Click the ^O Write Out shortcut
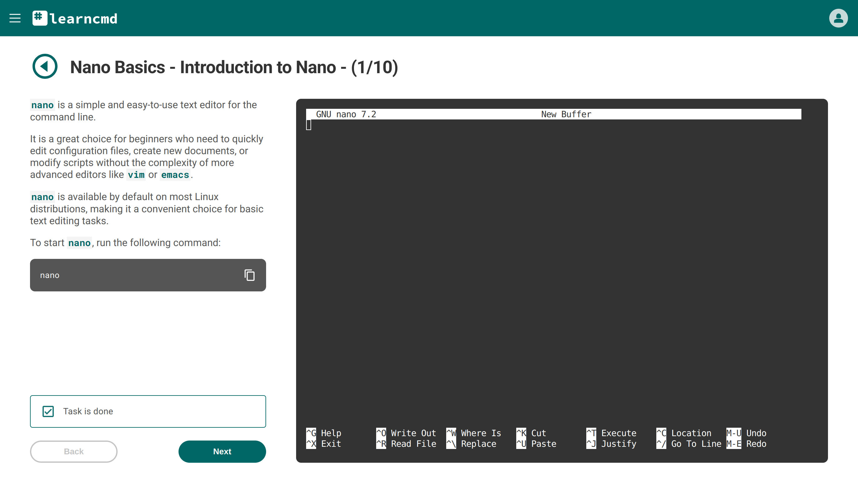Viewport: 858px width, 504px height. [x=406, y=433]
